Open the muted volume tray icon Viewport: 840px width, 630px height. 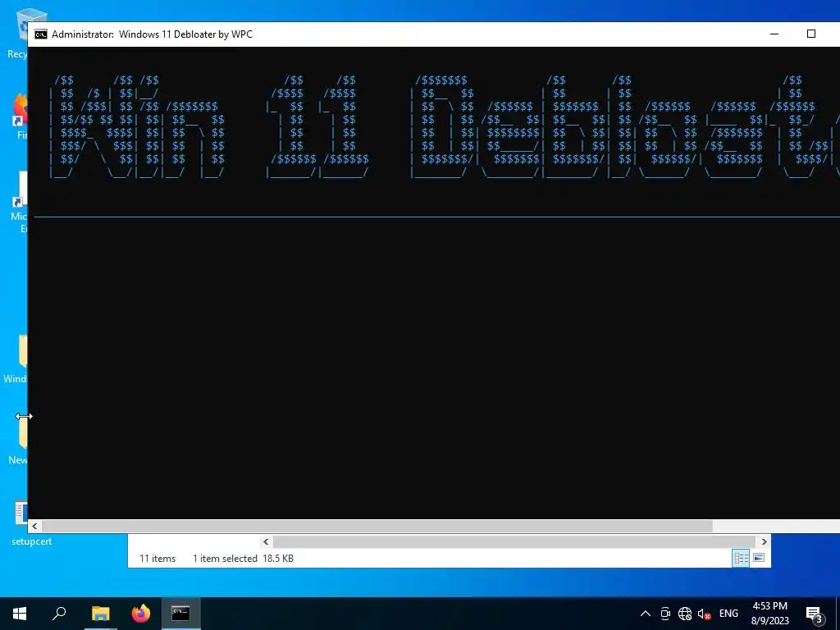point(705,614)
